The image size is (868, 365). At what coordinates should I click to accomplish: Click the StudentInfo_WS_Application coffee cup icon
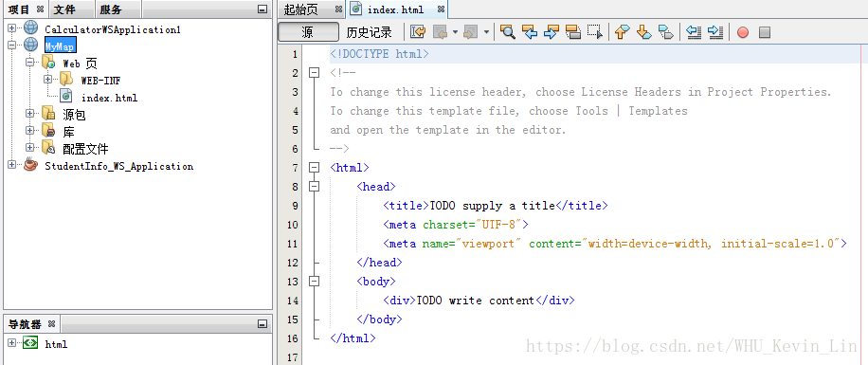tap(30, 165)
